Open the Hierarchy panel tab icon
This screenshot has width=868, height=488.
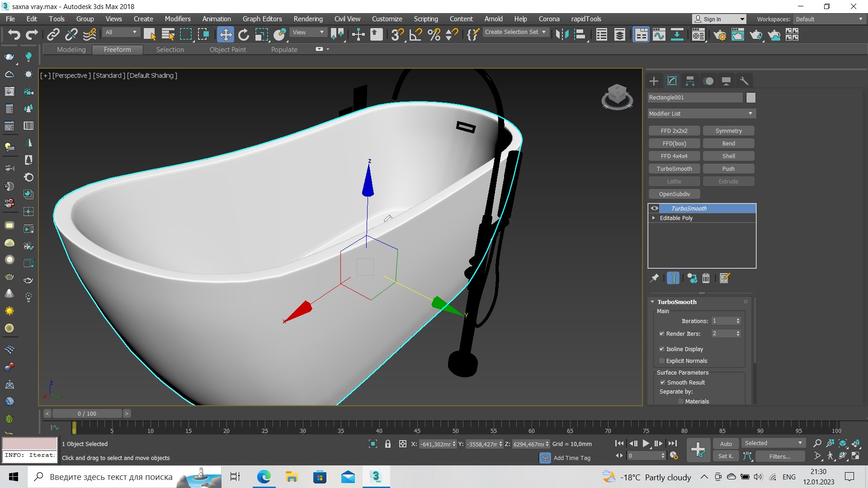coord(690,81)
